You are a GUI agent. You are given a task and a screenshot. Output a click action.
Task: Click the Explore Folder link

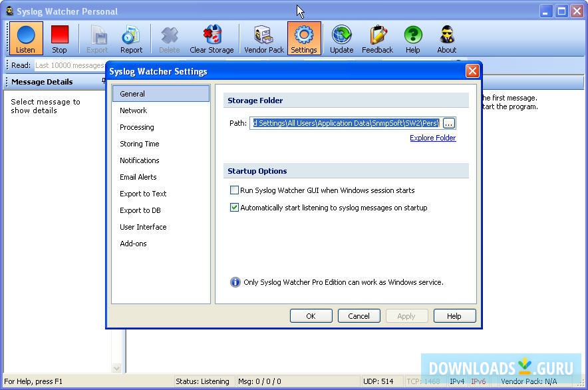click(x=432, y=138)
